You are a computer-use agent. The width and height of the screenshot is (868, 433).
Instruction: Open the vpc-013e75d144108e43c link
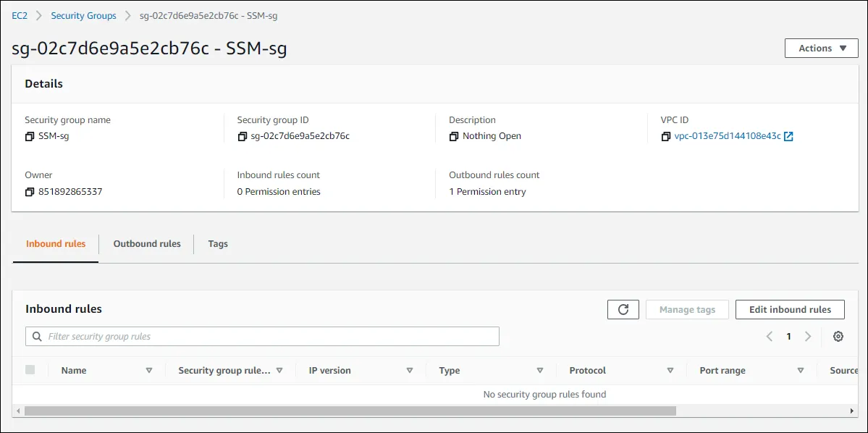(728, 136)
